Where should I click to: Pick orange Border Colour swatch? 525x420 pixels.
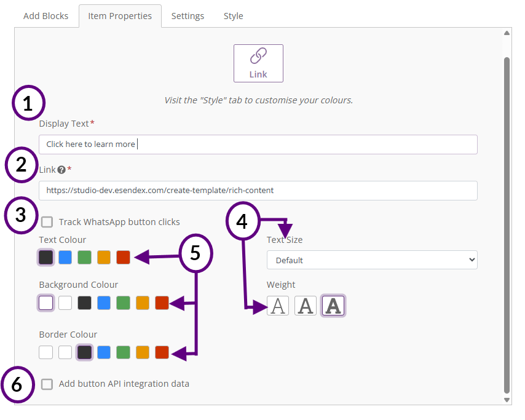click(143, 352)
